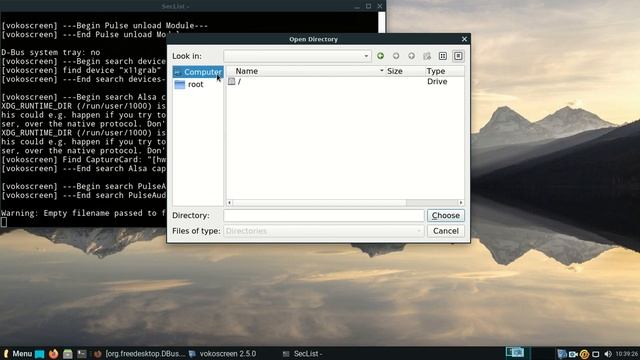Click the green Back arrow in Open Directory
This screenshot has height=360, width=640.
tap(380, 56)
